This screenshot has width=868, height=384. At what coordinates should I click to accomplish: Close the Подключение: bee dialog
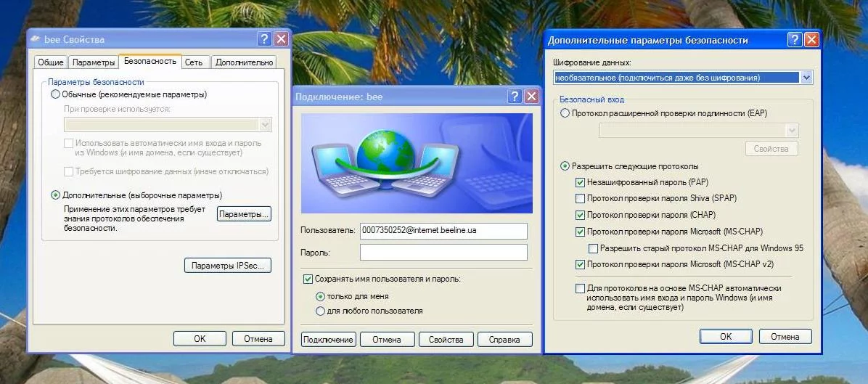tap(531, 97)
